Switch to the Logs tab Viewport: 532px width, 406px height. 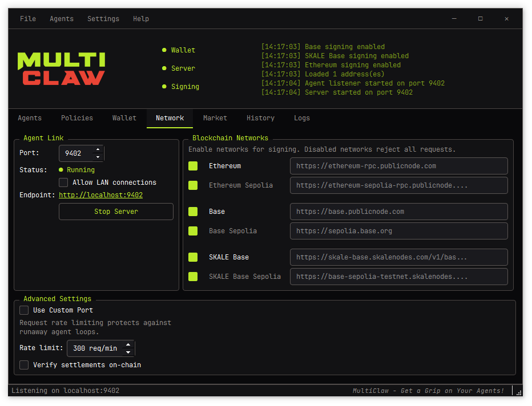[x=302, y=118]
